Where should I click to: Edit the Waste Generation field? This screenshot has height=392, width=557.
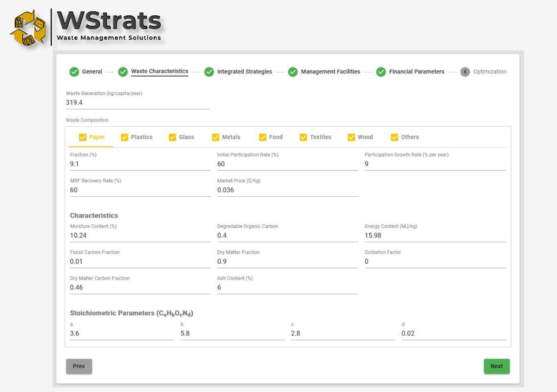[x=138, y=103]
